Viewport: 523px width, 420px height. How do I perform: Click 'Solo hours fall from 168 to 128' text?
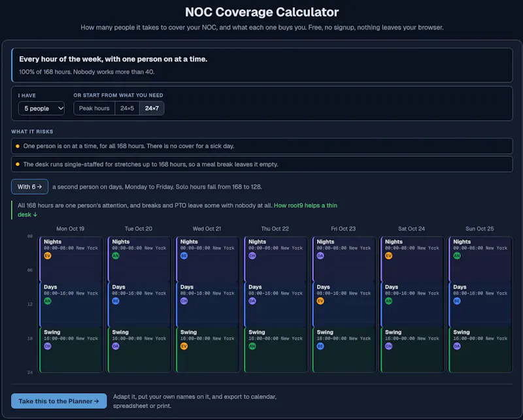[219, 187]
